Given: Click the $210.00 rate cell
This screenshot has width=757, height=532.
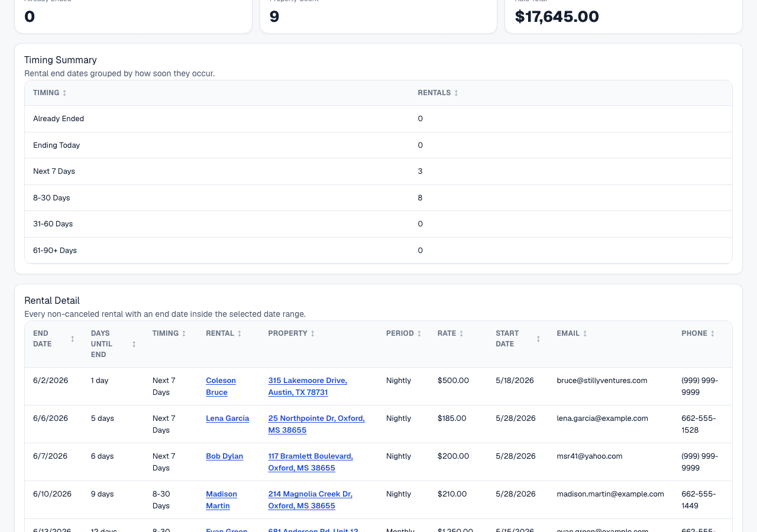Looking at the screenshot, I should [452, 494].
